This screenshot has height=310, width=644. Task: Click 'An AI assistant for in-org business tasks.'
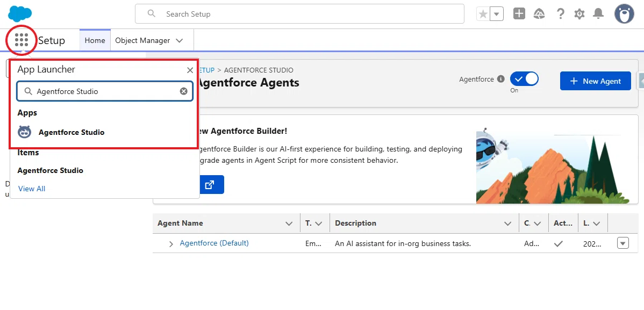(403, 243)
